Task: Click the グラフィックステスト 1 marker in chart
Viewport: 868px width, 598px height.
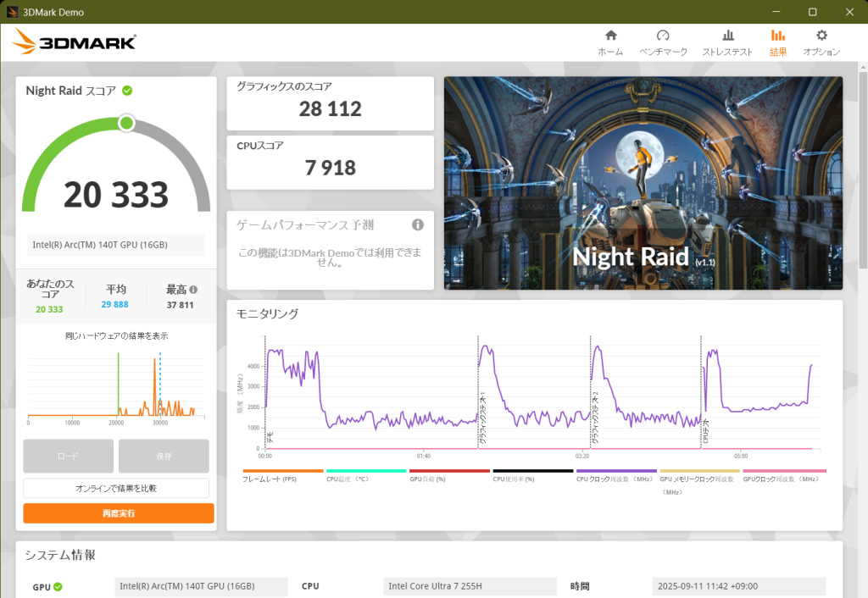Action: click(x=482, y=418)
